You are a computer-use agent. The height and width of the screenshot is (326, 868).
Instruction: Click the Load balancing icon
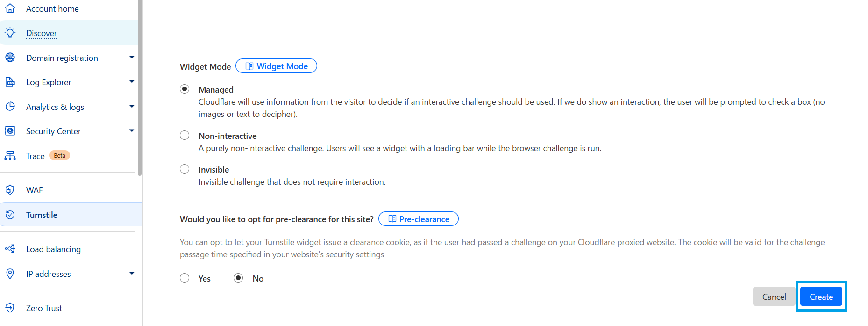coord(10,249)
